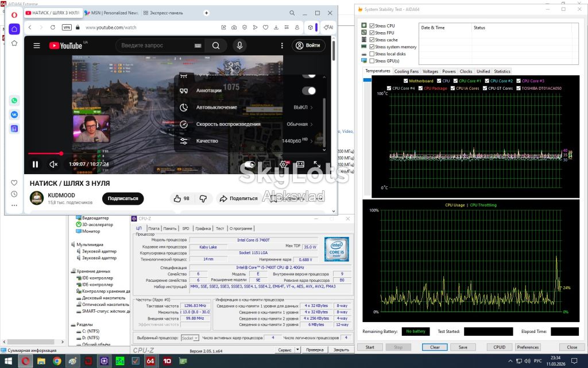Open the Скорость воспроизведения speed submenu

pyautogui.click(x=248, y=124)
